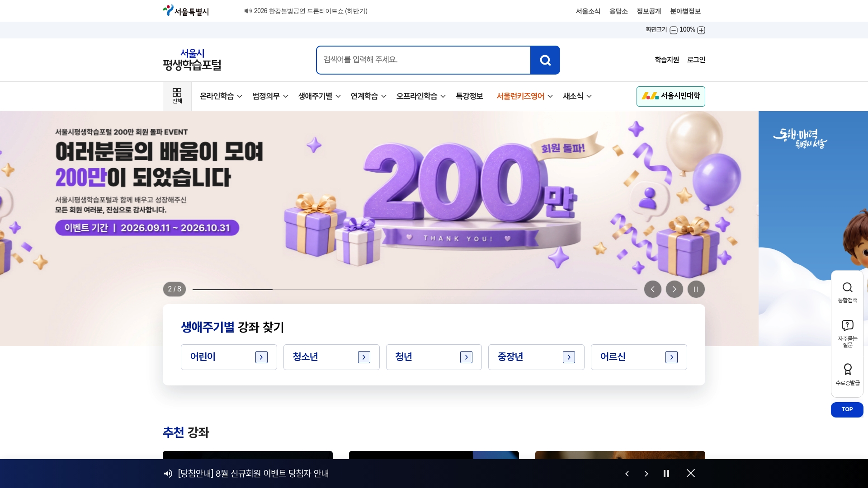Pause the banner slideshow
The image size is (868, 488).
click(x=696, y=289)
